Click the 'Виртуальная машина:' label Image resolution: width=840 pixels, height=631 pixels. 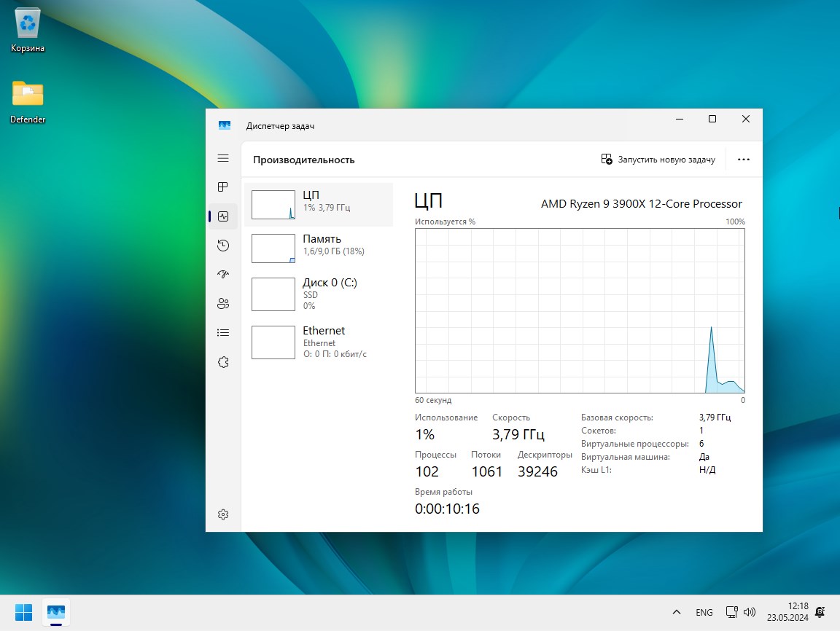pyautogui.click(x=625, y=457)
